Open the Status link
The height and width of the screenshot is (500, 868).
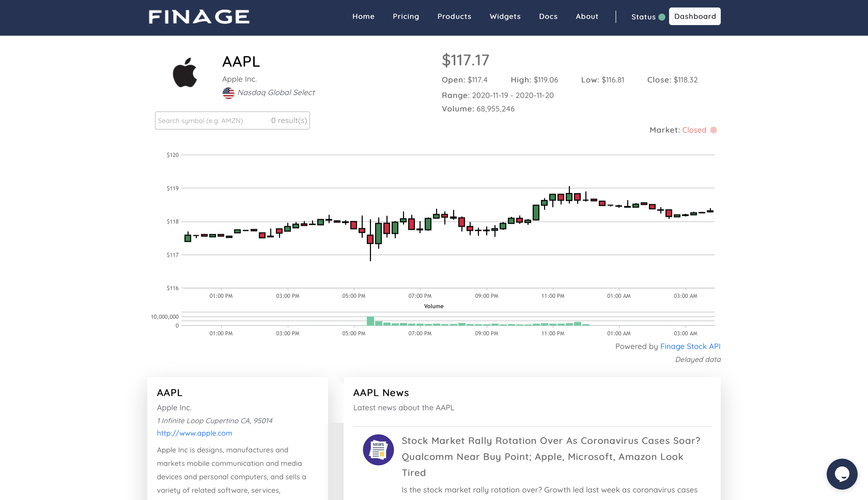click(x=643, y=17)
